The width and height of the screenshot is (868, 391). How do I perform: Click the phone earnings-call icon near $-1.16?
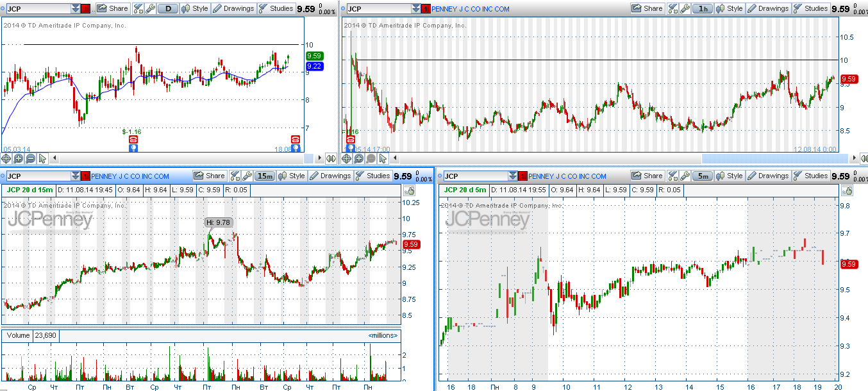pyautogui.click(x=133, y=139)
